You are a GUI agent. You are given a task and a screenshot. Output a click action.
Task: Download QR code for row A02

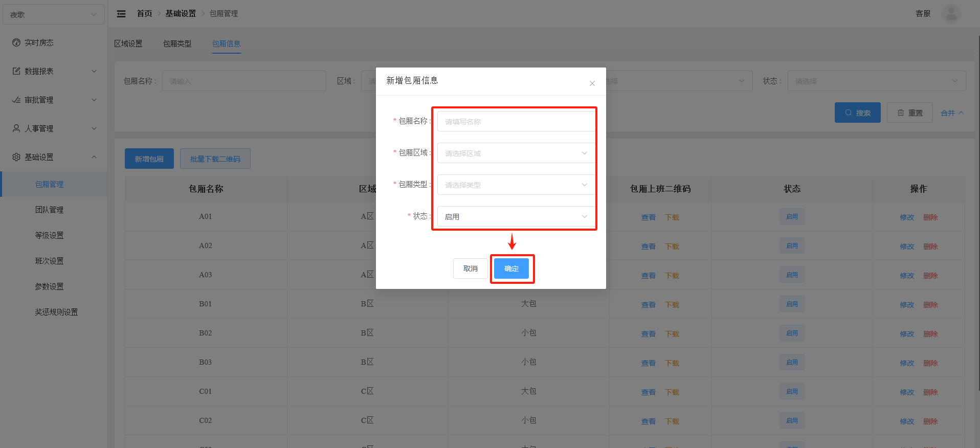(x=672, y=247)
